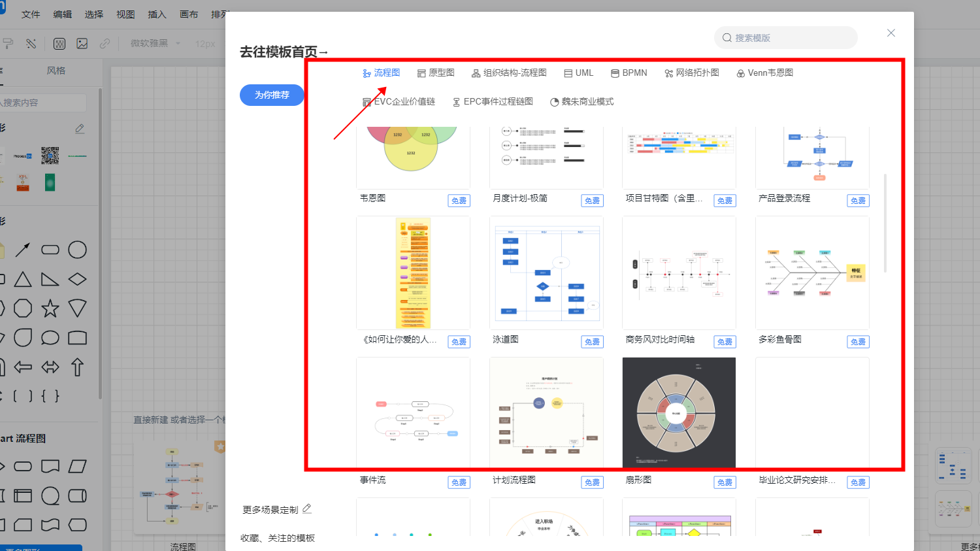Click 免费 badge next to 韦恩图
The height and width of the screenshot is (551, 980).
tap(459, 201)
